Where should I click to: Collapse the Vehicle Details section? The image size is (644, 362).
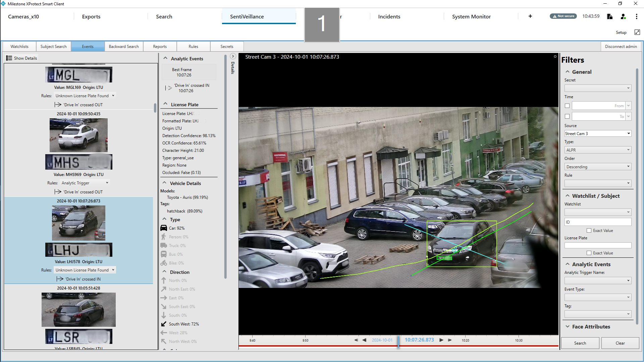click(164, 183)
